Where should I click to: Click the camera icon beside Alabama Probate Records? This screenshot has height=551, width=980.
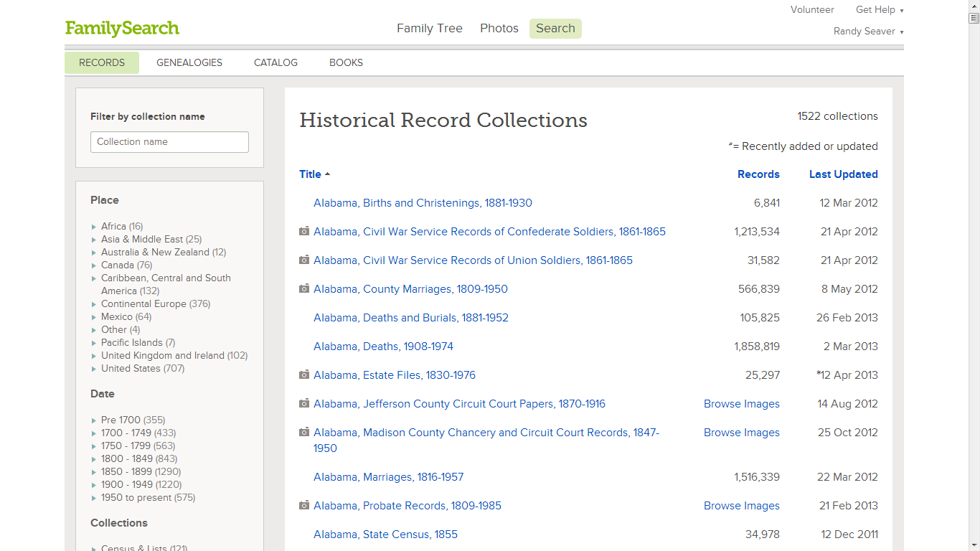(x=303, y=505)
